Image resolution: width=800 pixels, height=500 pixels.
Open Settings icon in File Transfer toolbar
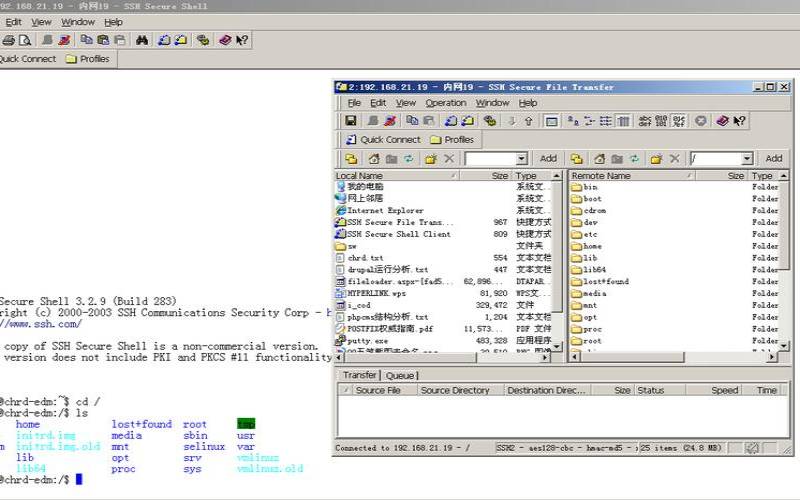pyautogui.click(x=490, y=121)
